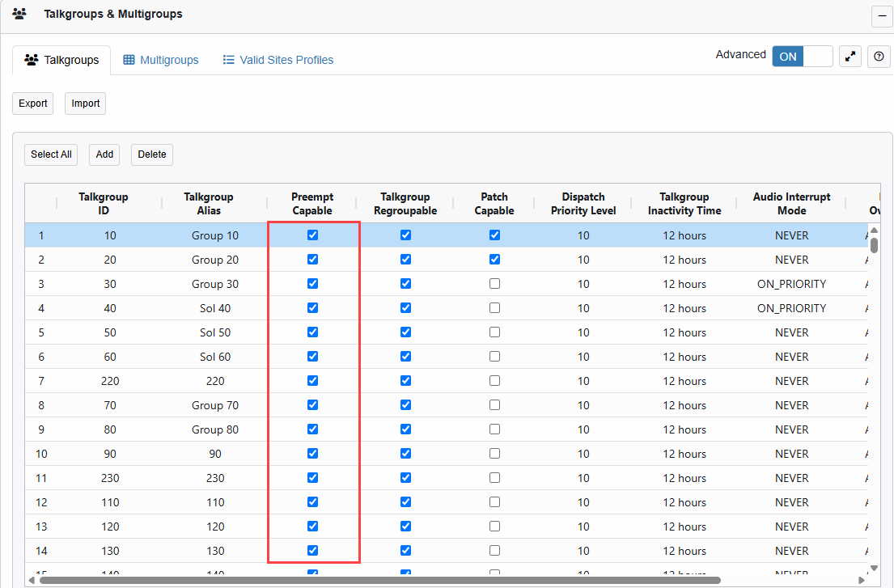Switch to the Multigroups tab
Image resolution: width=894 pixels, height=588 pixels.
[161, 60]
